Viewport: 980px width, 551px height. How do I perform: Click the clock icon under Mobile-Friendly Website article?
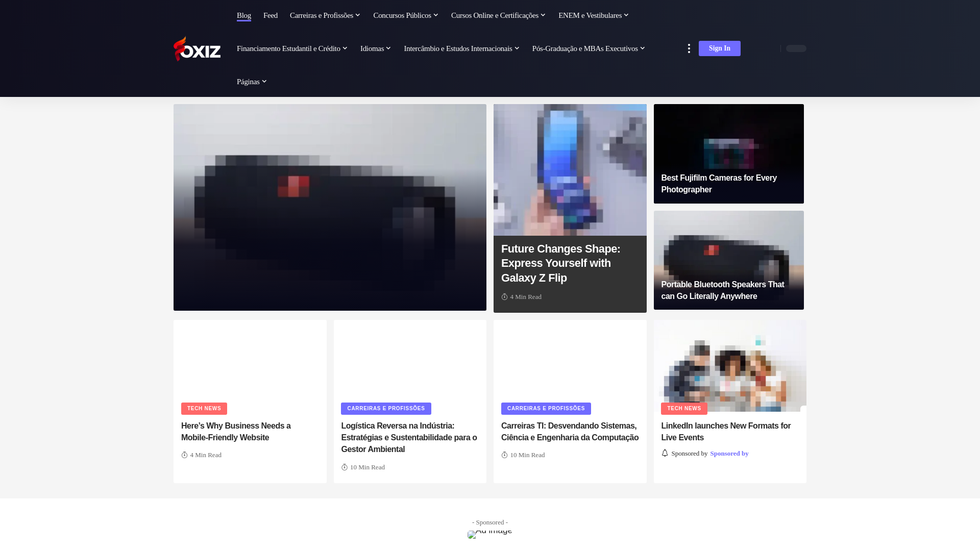[x=184, y=455]
